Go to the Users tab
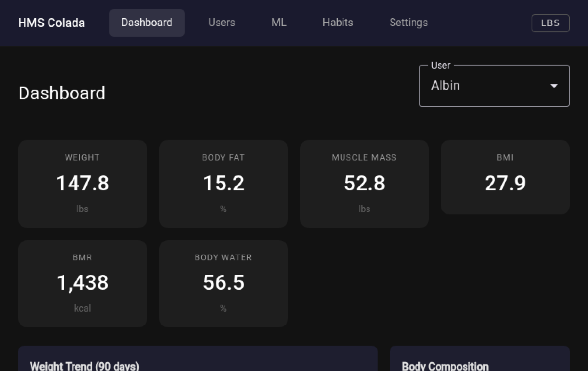This screenshot has width=588, height=371. coord(221,23)
